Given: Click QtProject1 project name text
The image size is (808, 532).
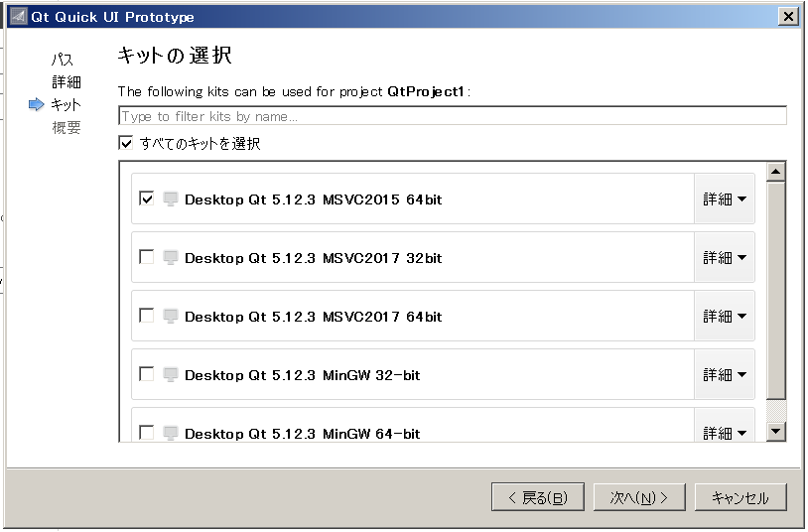Looking at the screenshot, I should [426, 91].
